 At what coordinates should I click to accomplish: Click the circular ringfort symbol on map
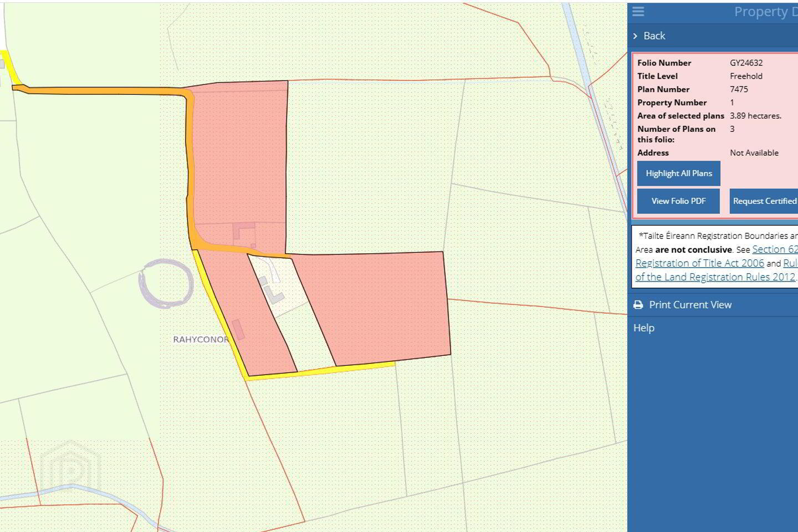(x=166, y=283)
